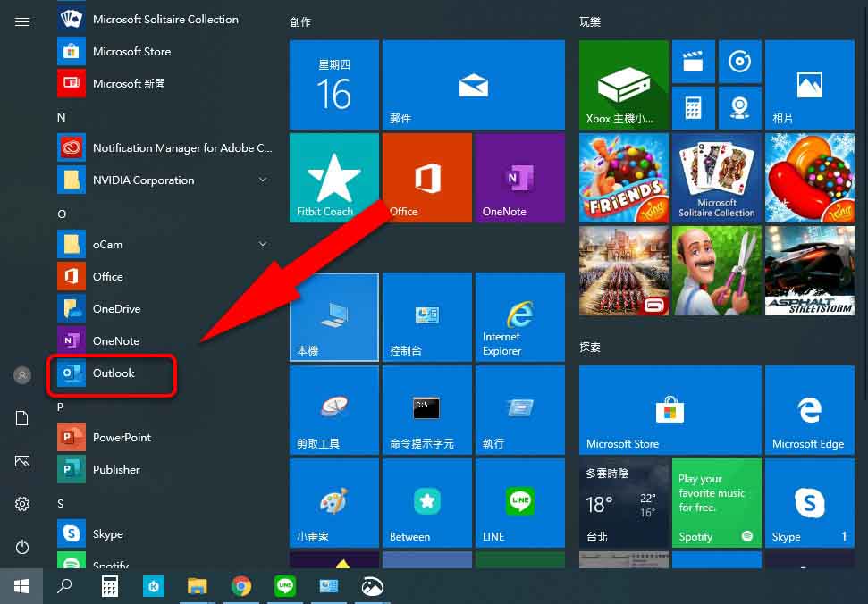This screenshot has height=604, width=868.
Task: Open taskbar search magnifier
Action: [x=64, y=586]
